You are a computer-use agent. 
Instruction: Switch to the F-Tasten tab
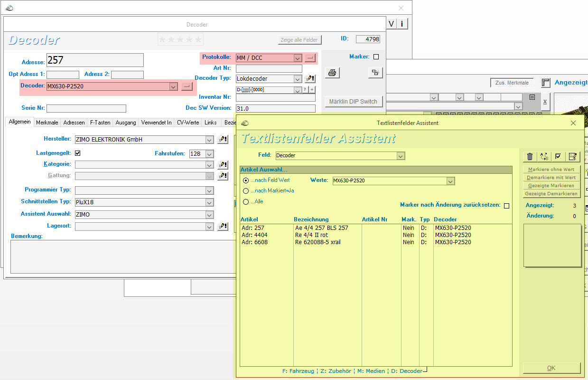(100, 123)
